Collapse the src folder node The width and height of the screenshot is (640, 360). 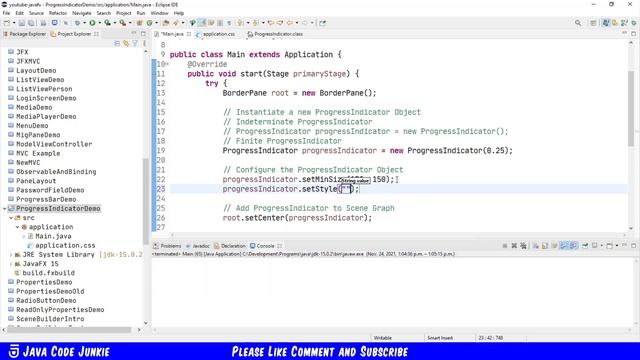coord(11,218)
